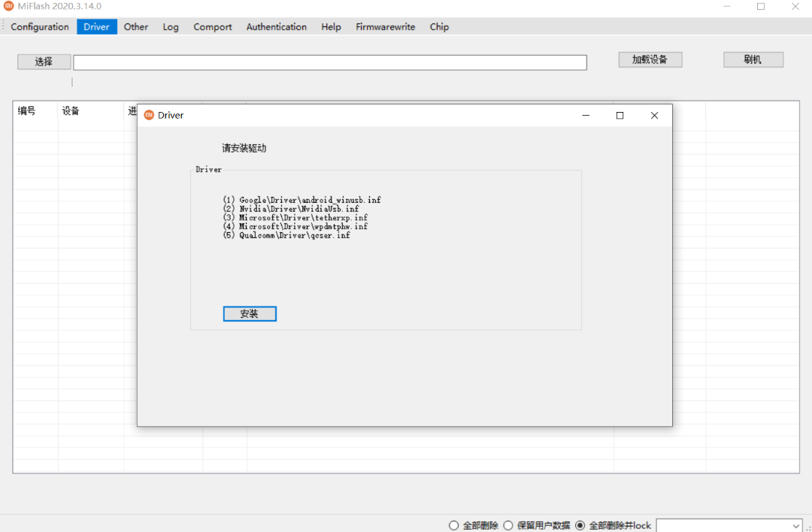Click the 选择 browse button
The height and width of the screenshot is (532, 812).
pyautogui.click(x=44, y=62)
